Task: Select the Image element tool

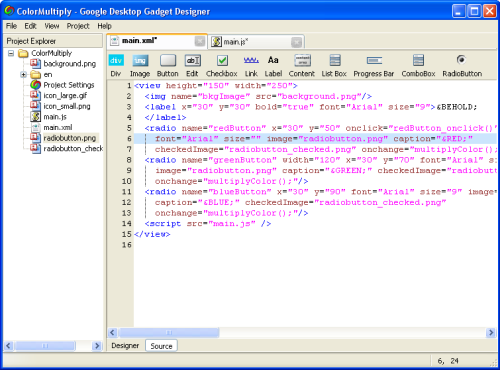Action: pos(140,66)
